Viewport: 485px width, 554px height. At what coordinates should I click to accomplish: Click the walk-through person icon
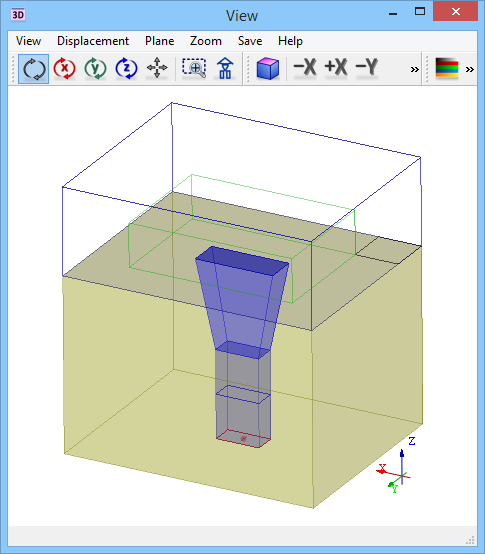pyautogui.click(x=225, y=69)
